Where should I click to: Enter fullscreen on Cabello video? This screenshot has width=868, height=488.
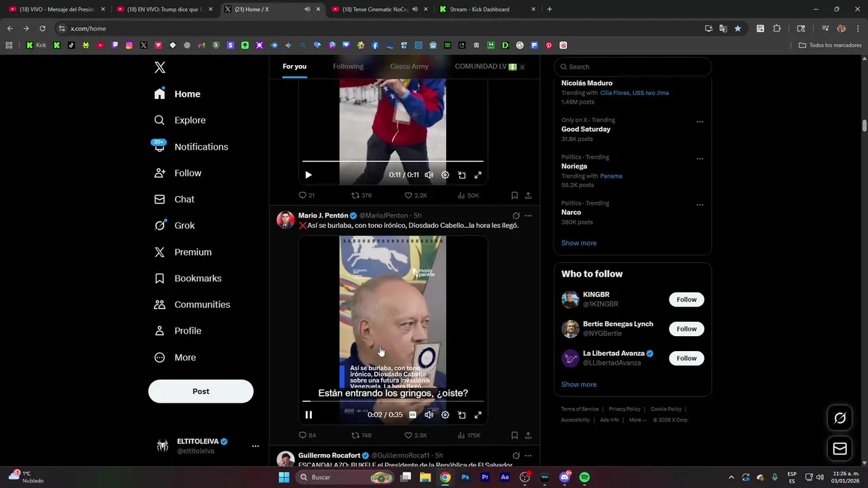click(x=477, y=415)
